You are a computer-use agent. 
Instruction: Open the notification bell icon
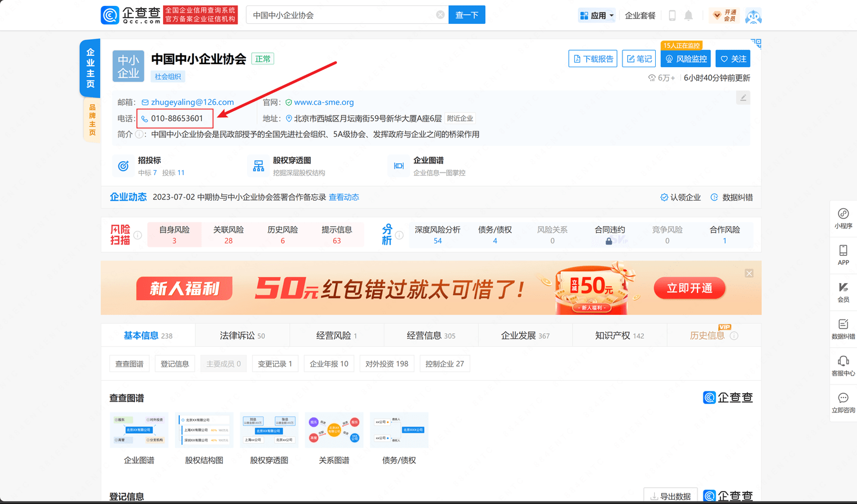[689, 15]
